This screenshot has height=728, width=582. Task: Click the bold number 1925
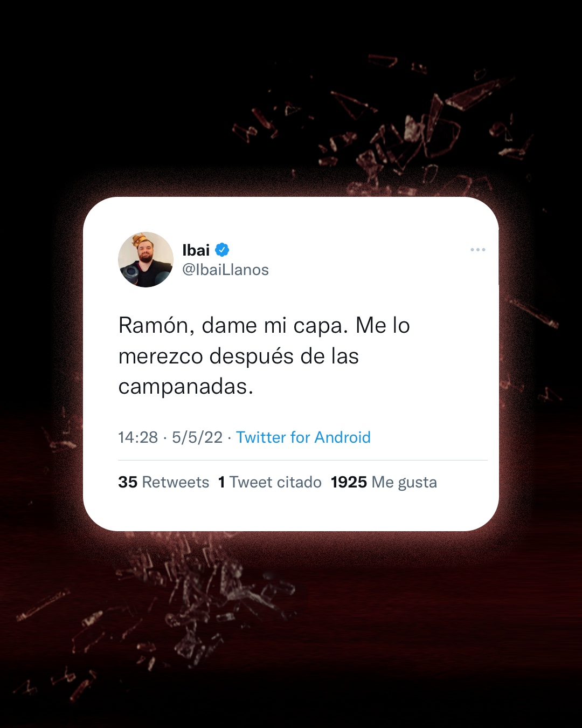click(x=349, y=482)
